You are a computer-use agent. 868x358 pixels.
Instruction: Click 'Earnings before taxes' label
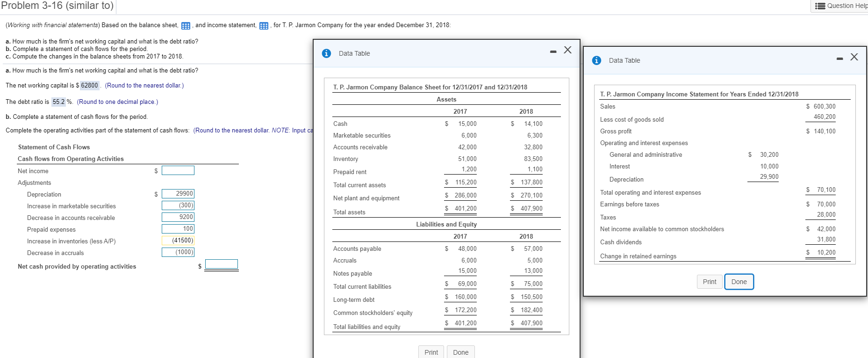pos(630,205)
